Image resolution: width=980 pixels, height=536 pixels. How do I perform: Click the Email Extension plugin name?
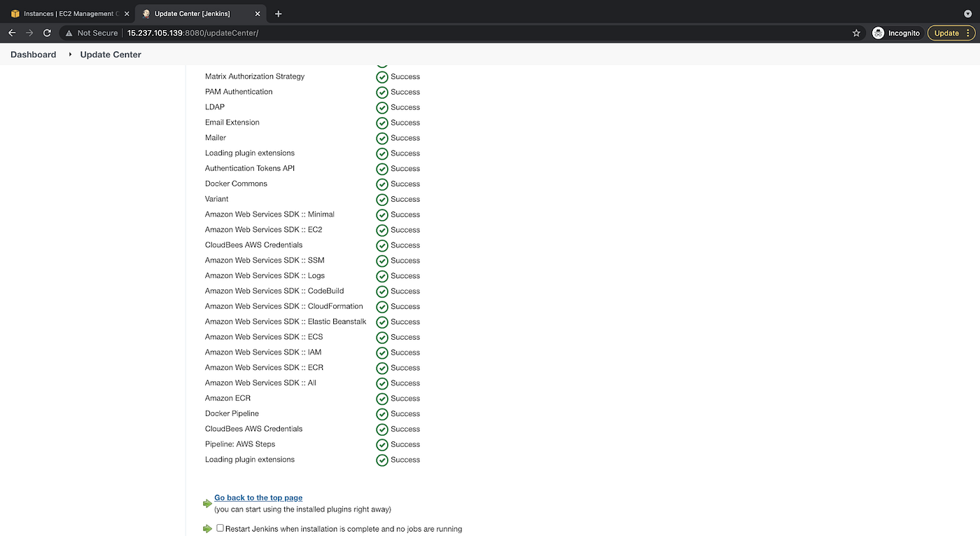(232, 123)
